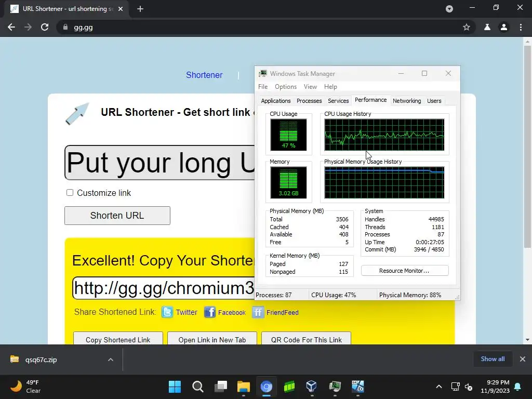532x399 pixels.
Task: Click the Task Manager taskbar icon
Action: pos(335,387)
